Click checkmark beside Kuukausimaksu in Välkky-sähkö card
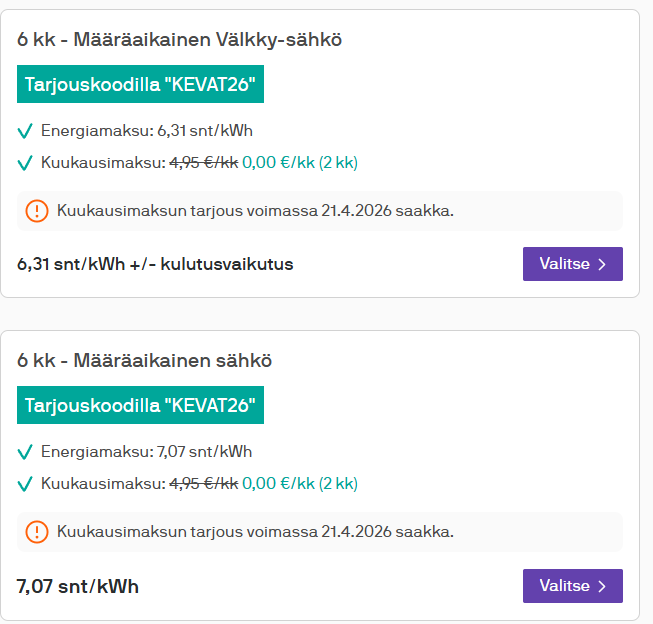Viewport: 653px width, 624px height. [x=25, y=163]
